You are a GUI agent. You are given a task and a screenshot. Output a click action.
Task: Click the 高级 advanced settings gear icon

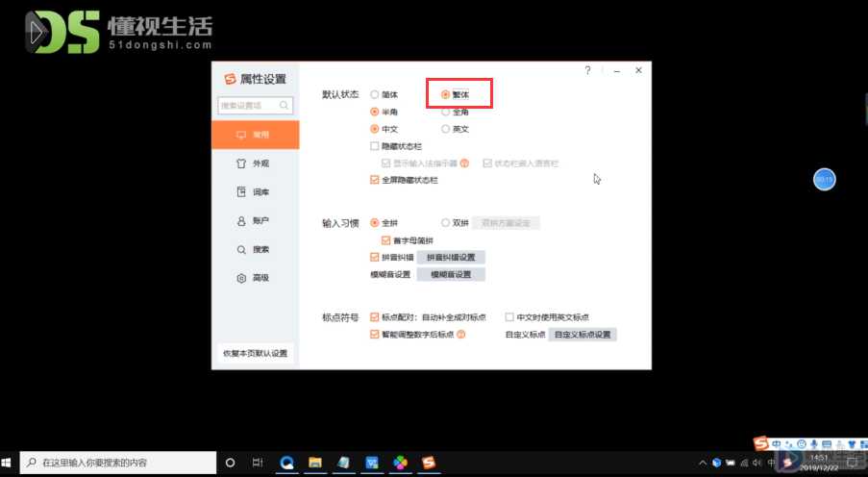pos(241,278)
